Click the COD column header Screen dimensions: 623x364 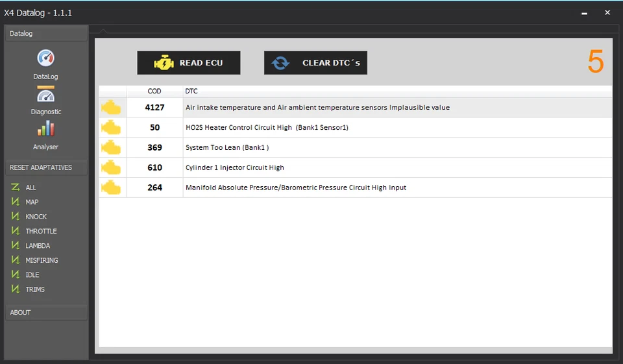pos(154,91)
